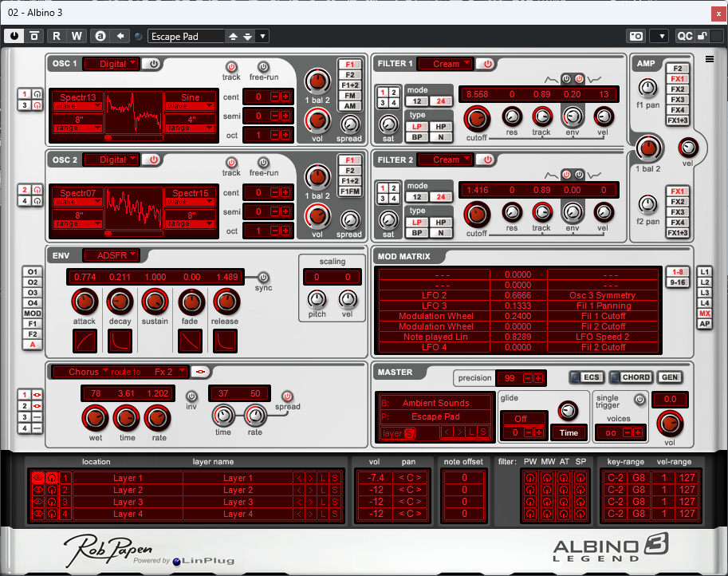Viewport: 728px width, 576px height.
Task: Enable Read automation (R) in the top toolbar
Action: [x=56, y=36]
